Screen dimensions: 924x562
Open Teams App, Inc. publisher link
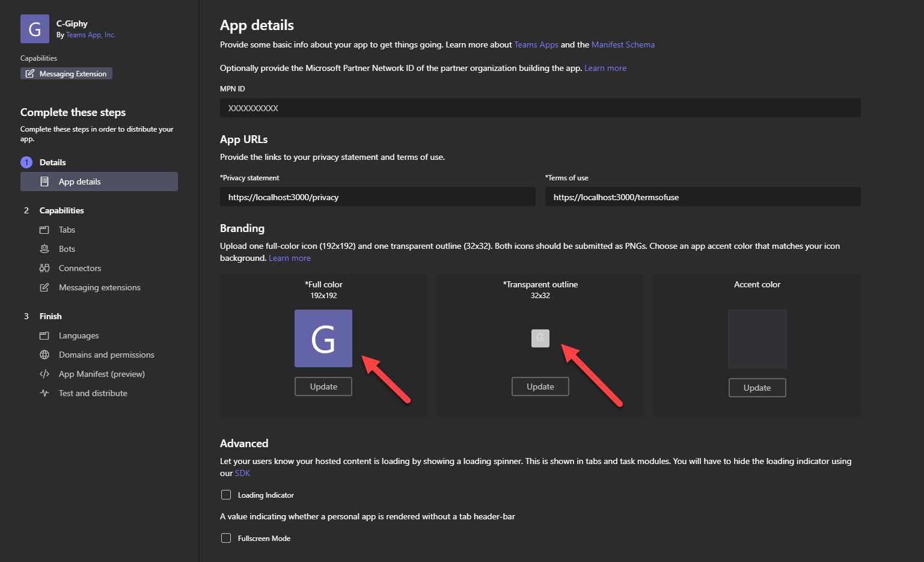point(91,35)
